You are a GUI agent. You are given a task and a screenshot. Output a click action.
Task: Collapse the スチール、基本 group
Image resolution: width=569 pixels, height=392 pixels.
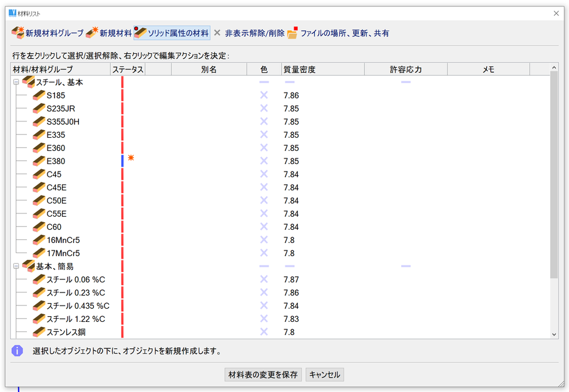click(x=16, y=82)
